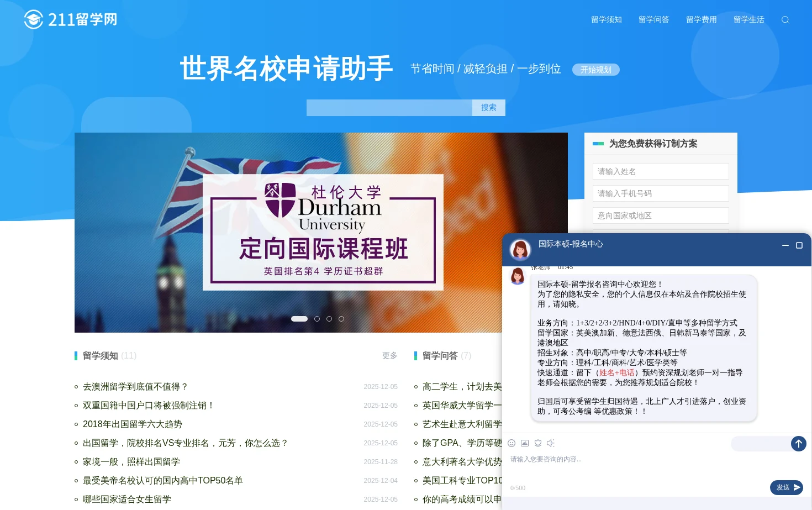Click 张老师 avatar beside the message
Viewport: 812px width, 510px height.
tap(518, 276)
